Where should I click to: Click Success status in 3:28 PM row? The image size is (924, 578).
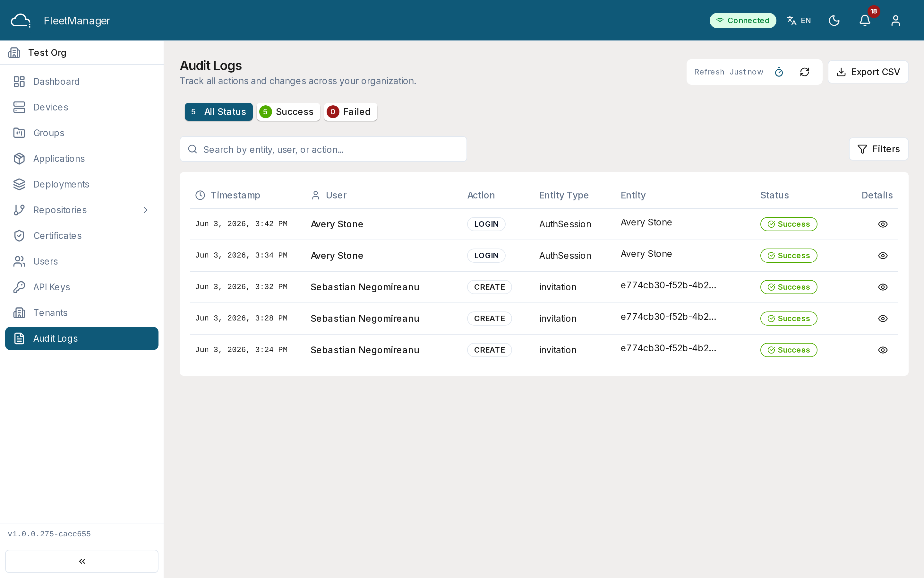(789, 319)
